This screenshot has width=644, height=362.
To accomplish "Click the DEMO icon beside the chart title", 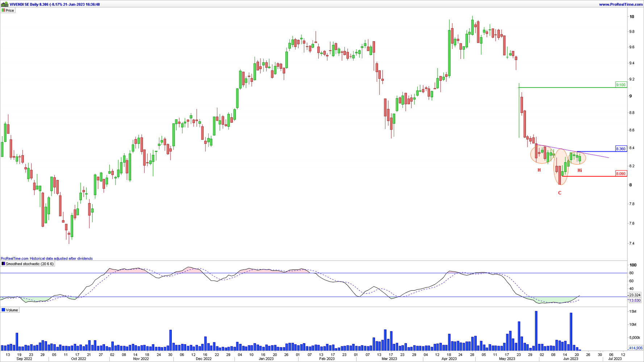I will tap(5, 4).
